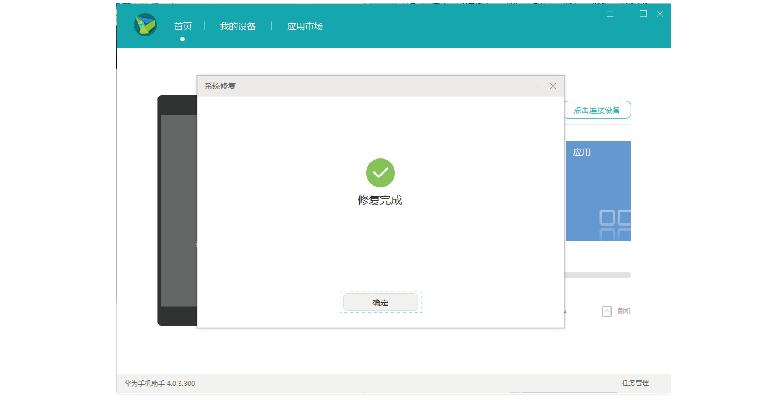762x400 pixels.
Task: Click the gray storage progress bar
Action: tap(598, 274)
